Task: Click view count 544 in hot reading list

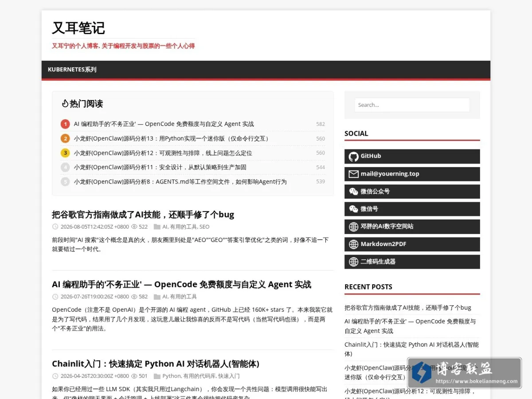Action: (321, 167)
